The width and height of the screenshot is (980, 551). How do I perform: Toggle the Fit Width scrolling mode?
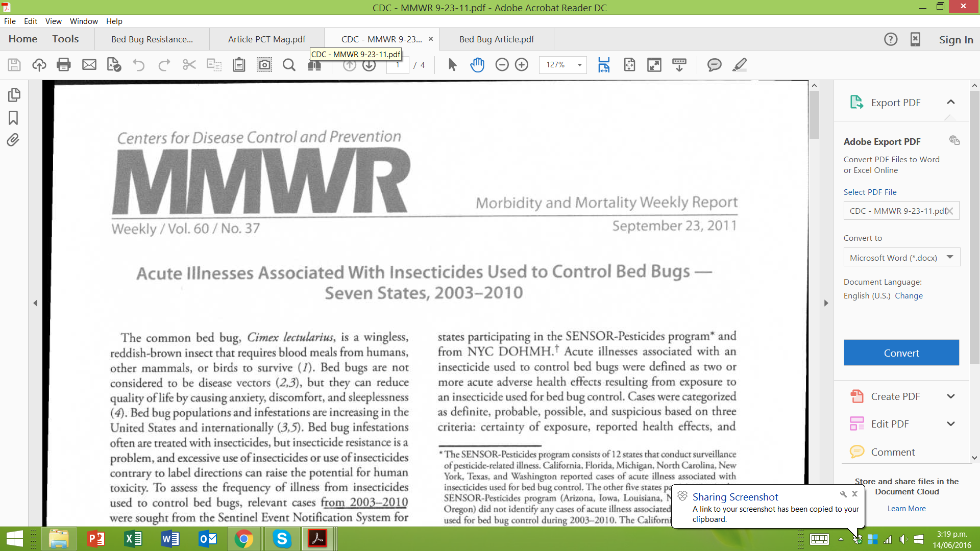(x=604, y=65)
